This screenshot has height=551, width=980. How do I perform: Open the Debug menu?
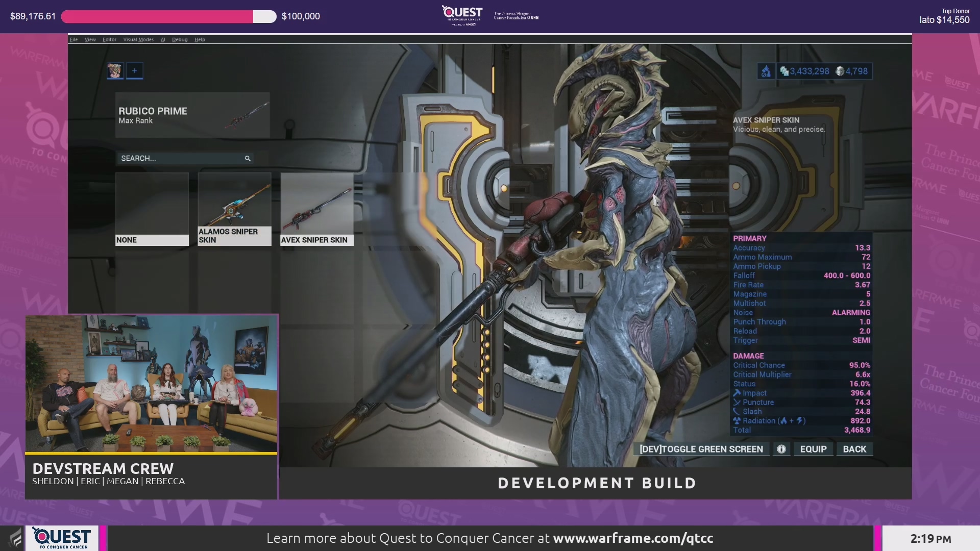[180, 39]
